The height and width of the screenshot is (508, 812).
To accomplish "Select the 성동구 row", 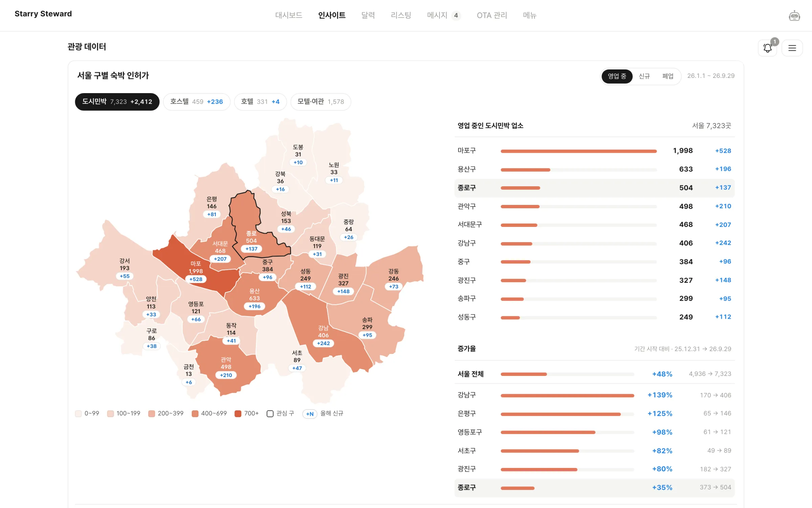I will click(594, 317).
